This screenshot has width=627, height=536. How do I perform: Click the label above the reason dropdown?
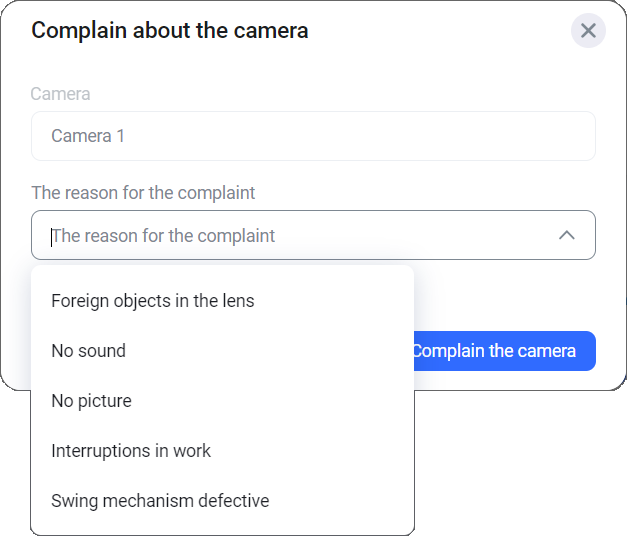click(x=143, y=192)
